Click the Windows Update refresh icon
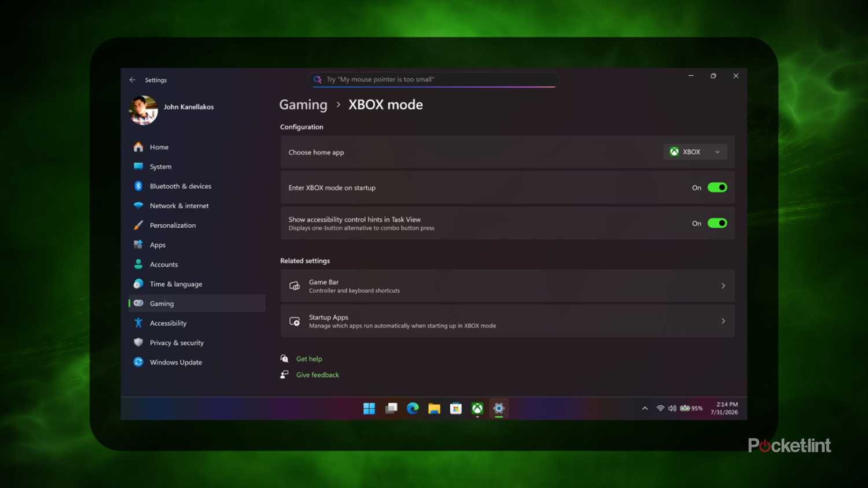 pyautogui.click(x=138, y=362)
